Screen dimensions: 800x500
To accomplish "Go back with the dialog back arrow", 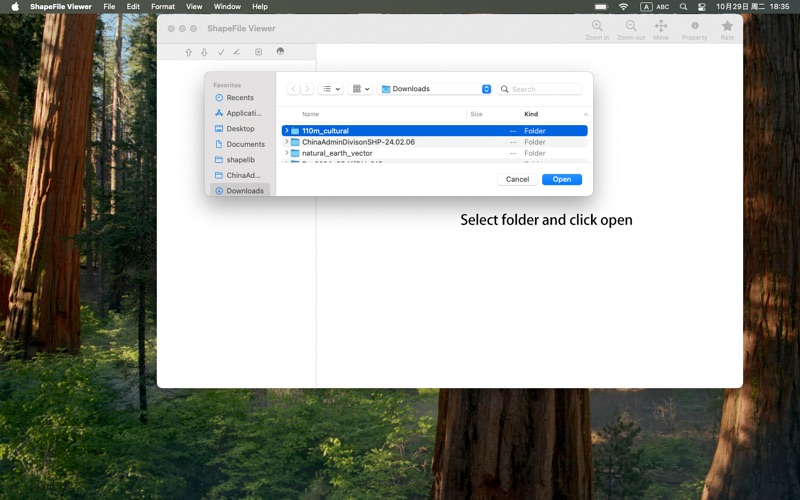I will coord(293,89).
